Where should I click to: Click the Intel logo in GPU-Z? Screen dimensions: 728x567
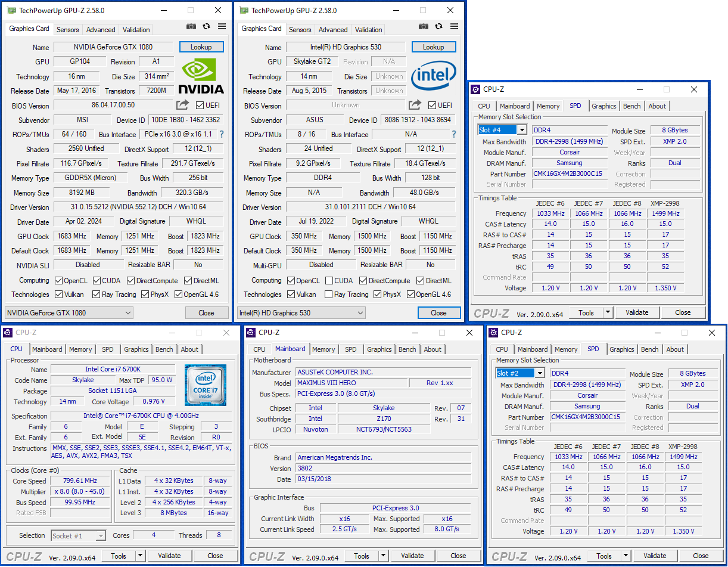point(434,76)
